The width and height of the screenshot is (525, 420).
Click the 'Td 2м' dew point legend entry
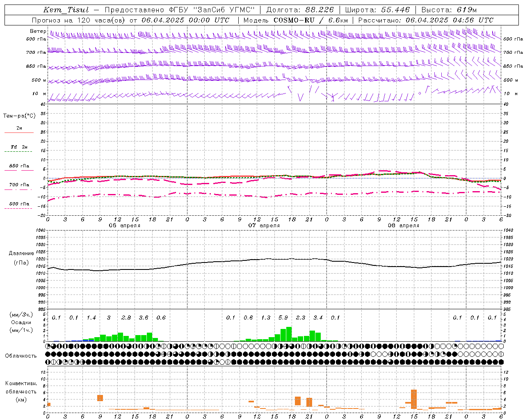(x=19, y=147)
